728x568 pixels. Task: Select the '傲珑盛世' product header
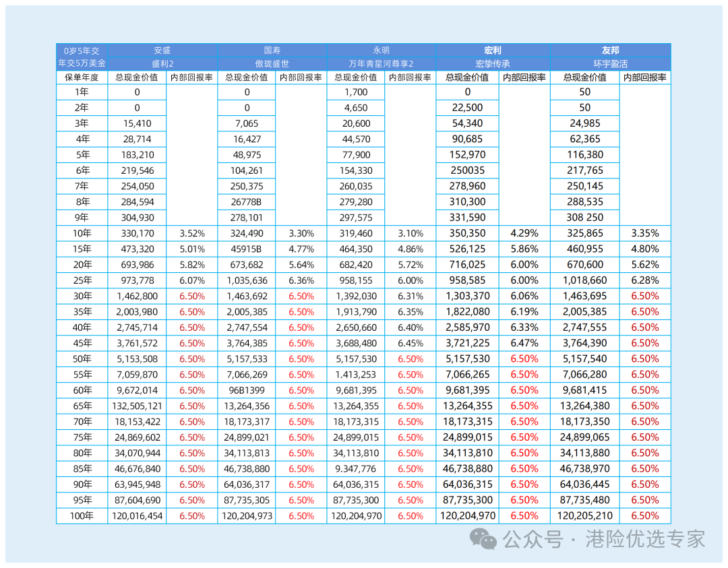tap(272, 63)
